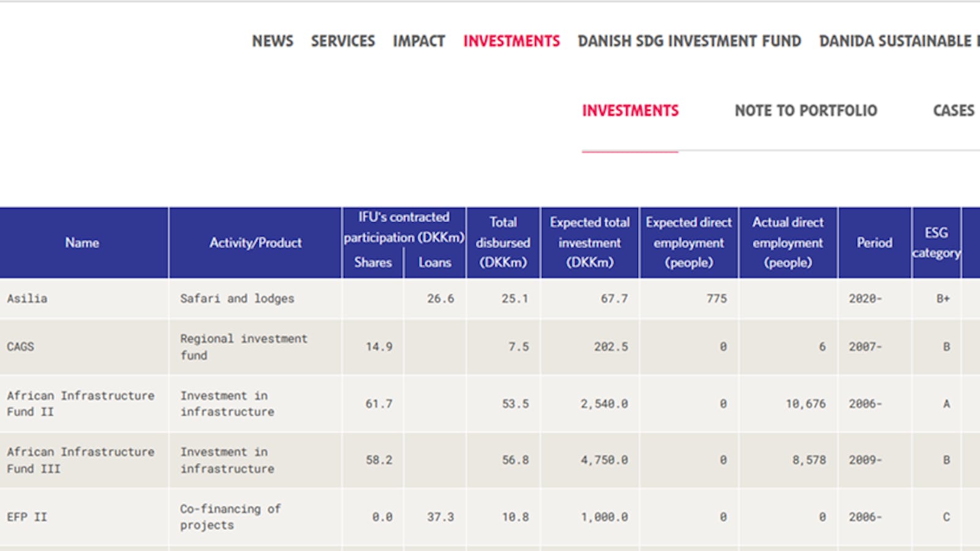Open the NEWS menu item
Screen dimensions: 980x551
[272, 41]
